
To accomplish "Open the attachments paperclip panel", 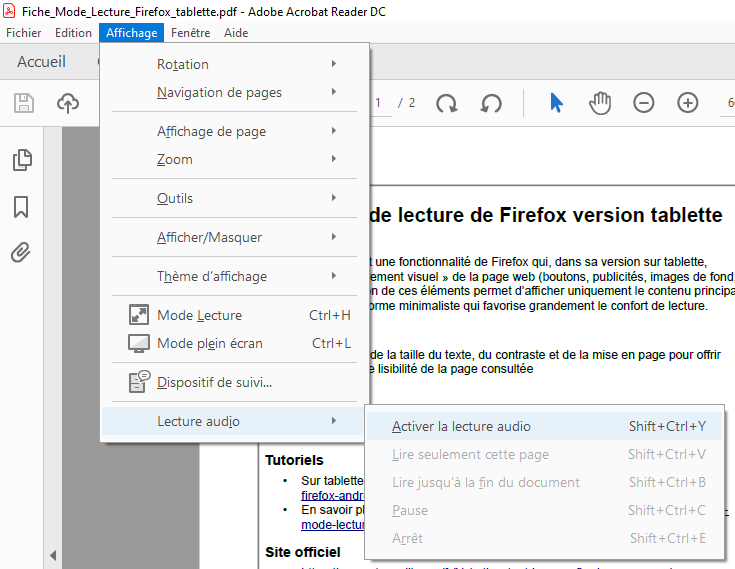I will tap(21, 252).
